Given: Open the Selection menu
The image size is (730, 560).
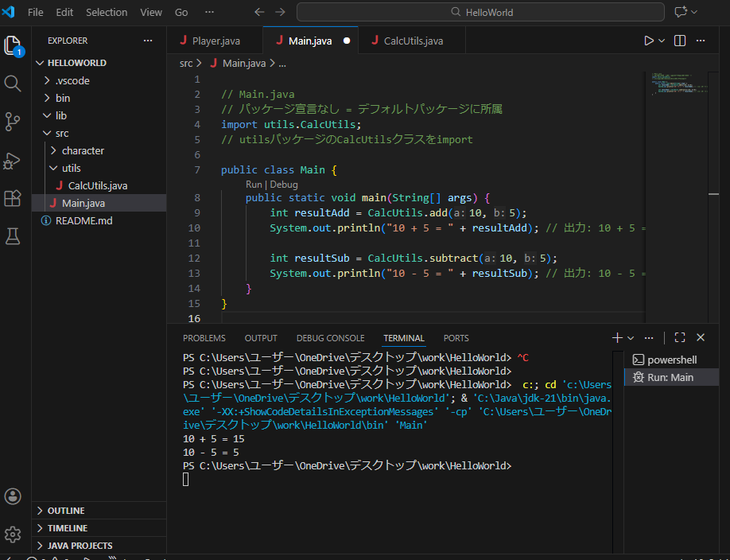Looking at the screenshot, I should click(x=106, y=13).
